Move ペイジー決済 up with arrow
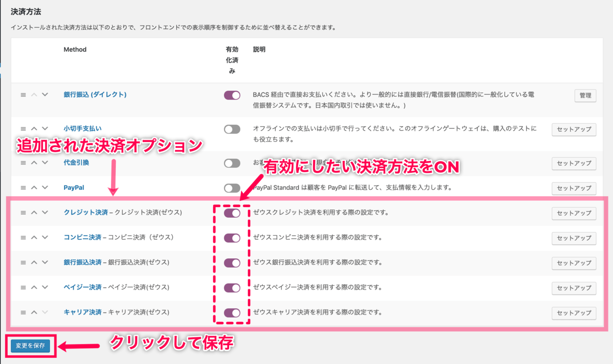The height and width of the screenshot is (364, 613). 34,287
